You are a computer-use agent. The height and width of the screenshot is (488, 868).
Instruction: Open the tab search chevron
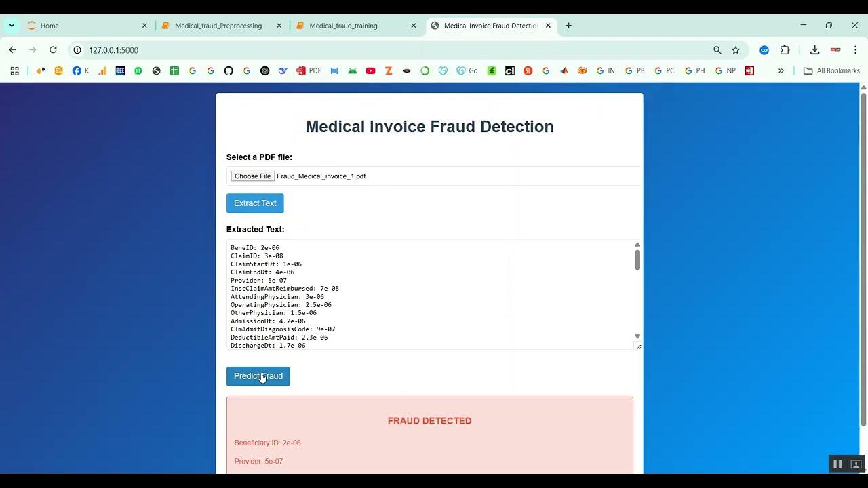click(12, 26)
